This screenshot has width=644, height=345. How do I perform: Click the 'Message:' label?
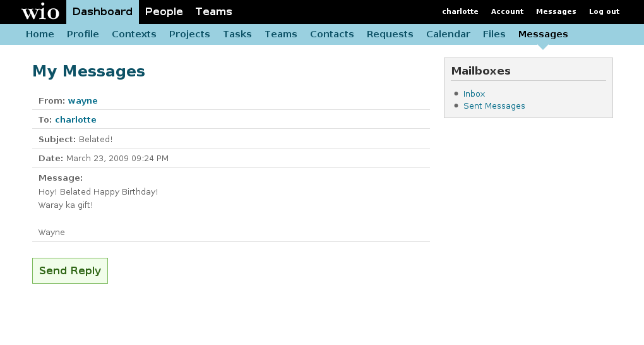(61, 178)
